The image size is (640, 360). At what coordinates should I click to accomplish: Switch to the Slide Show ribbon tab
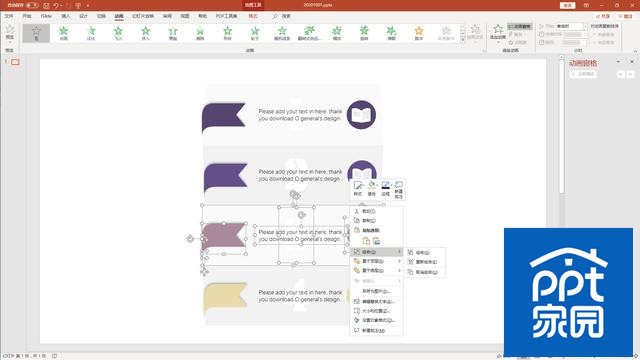[x=143, y=16]
